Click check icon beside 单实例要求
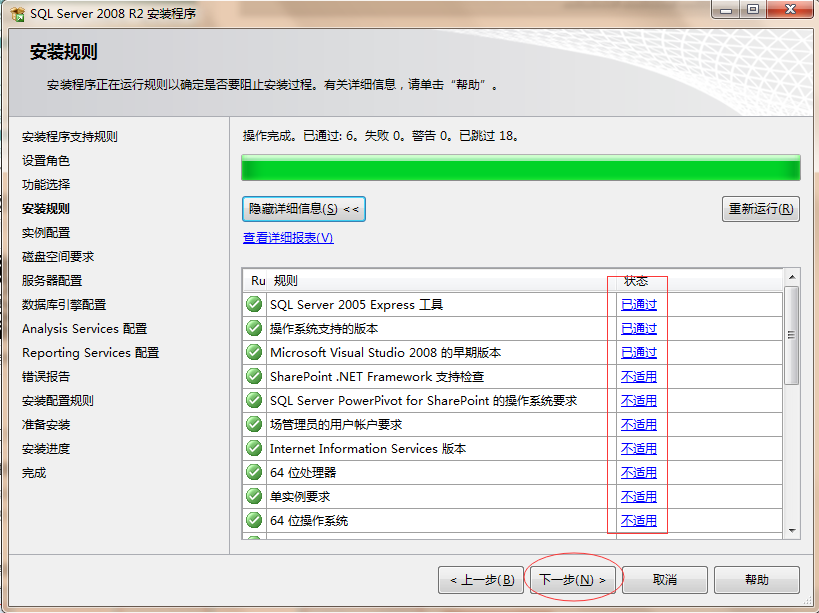This screenshot has height=613, width=819. (x=254, y=496)
